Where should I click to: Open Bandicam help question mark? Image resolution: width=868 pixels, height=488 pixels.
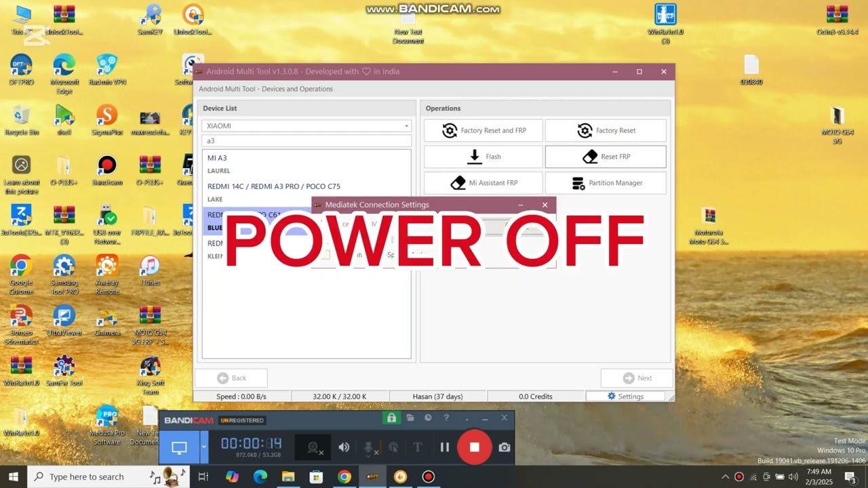pyautogui.click(x=446, y=418)
